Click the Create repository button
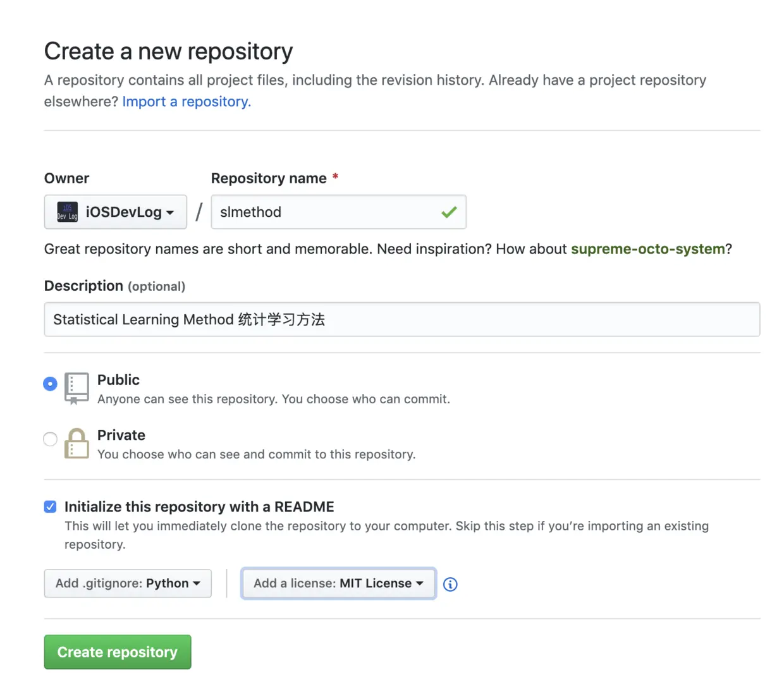The width and height of the screenshot is (784, 696). pyautogui.click(x=118, y=652)
